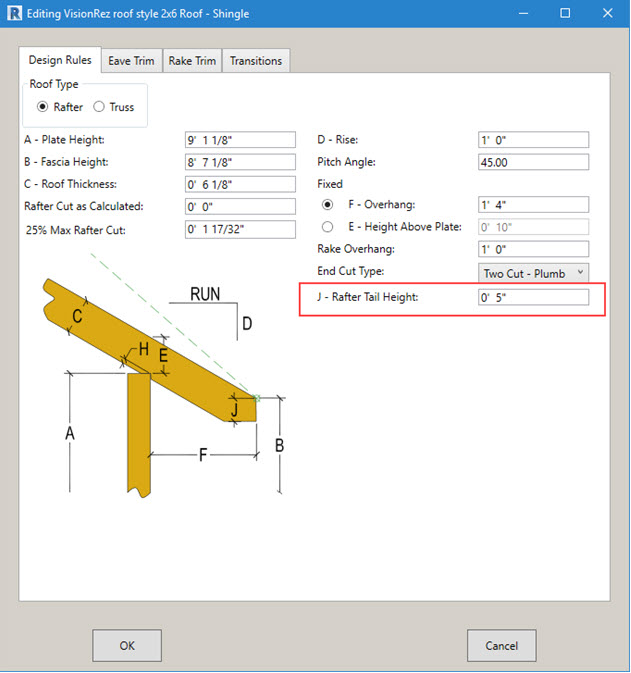Go to the Transitions tab
This screenshot has width=631, height=673.
tap(256, 61)
